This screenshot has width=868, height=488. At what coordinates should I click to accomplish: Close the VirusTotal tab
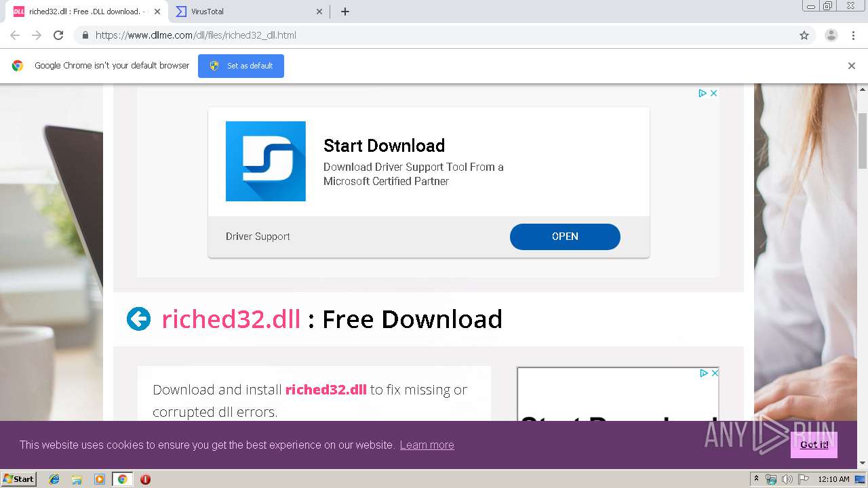pos(319,12)
